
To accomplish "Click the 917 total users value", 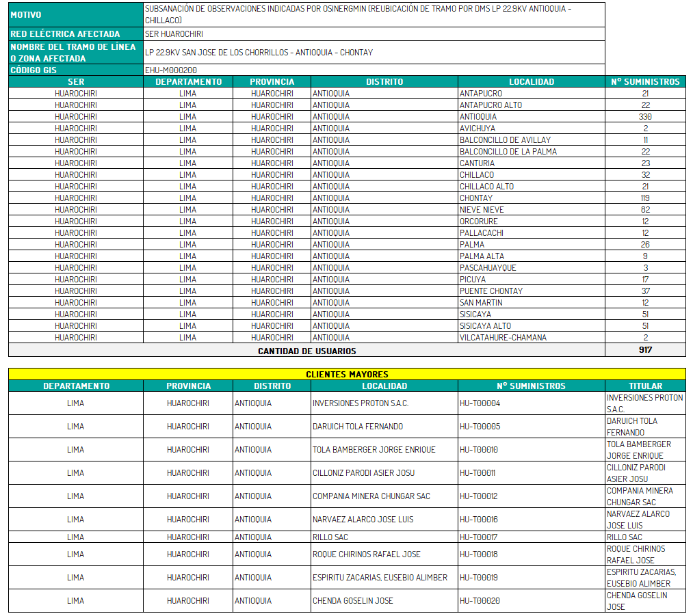I will tap(645, 350).
